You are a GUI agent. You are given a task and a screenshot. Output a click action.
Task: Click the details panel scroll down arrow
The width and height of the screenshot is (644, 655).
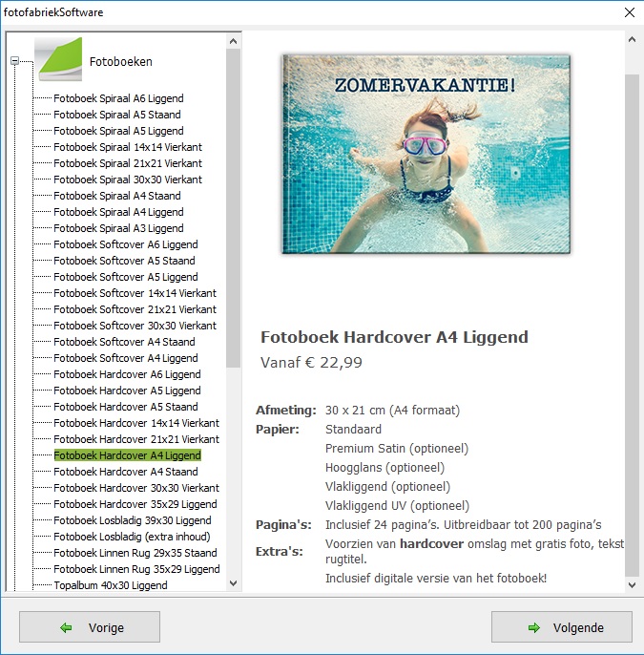point(631,583)
